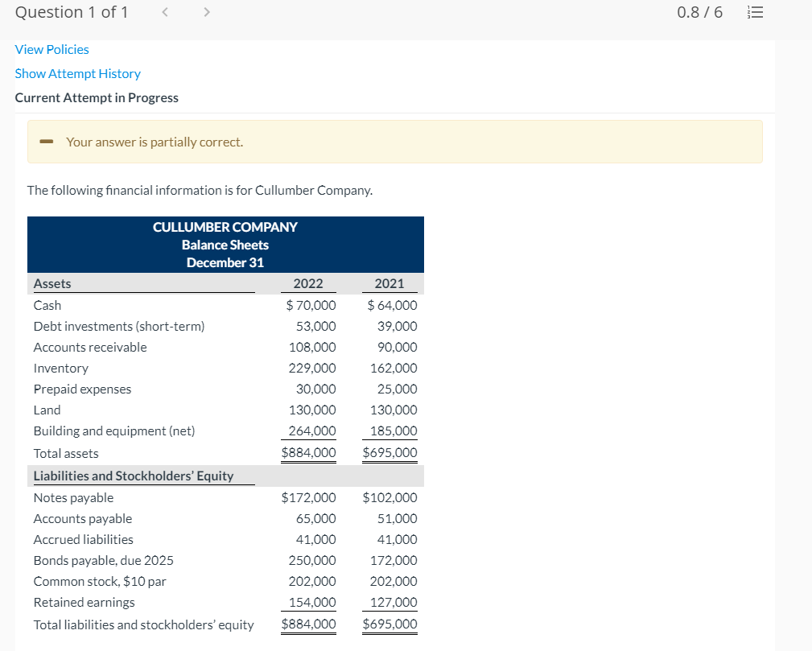Click the next question chevron arrow
Screen dimensions: 812x651
[206, 12]
